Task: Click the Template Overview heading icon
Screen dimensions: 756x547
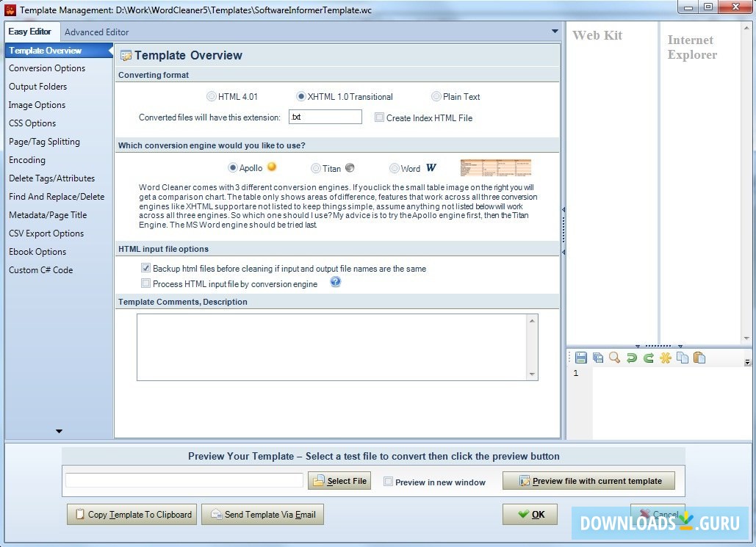Action: click(126, 56)
